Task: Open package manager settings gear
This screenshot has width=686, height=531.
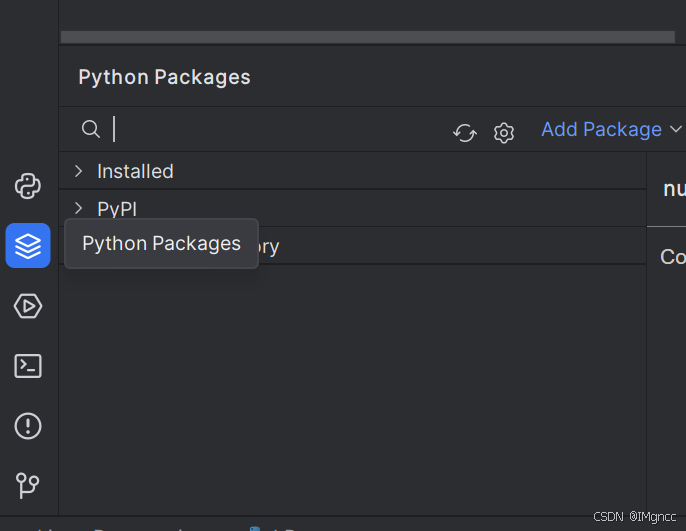Action: pos(504,132)
